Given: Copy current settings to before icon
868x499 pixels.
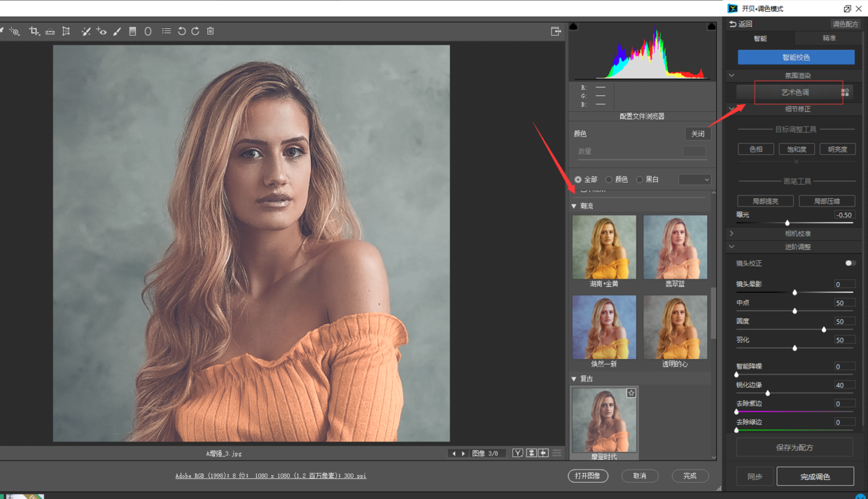Looking at the screenshot, I should pos(543,454).
